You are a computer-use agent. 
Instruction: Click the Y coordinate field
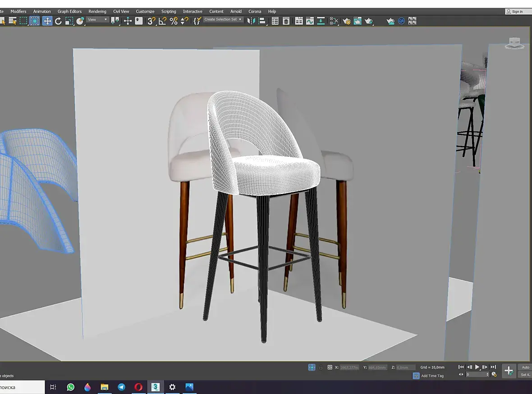coord(377,367)
